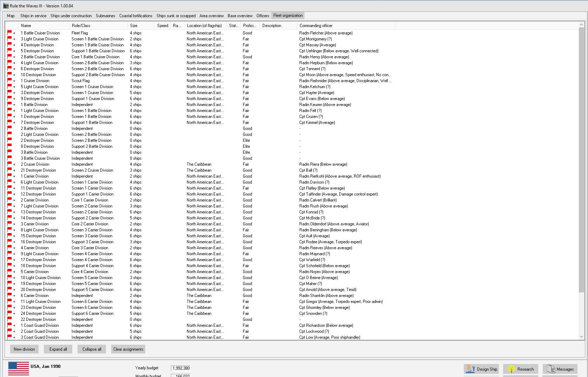
Task: Click the Clear assignments button
Action: (x=128, y=349)
